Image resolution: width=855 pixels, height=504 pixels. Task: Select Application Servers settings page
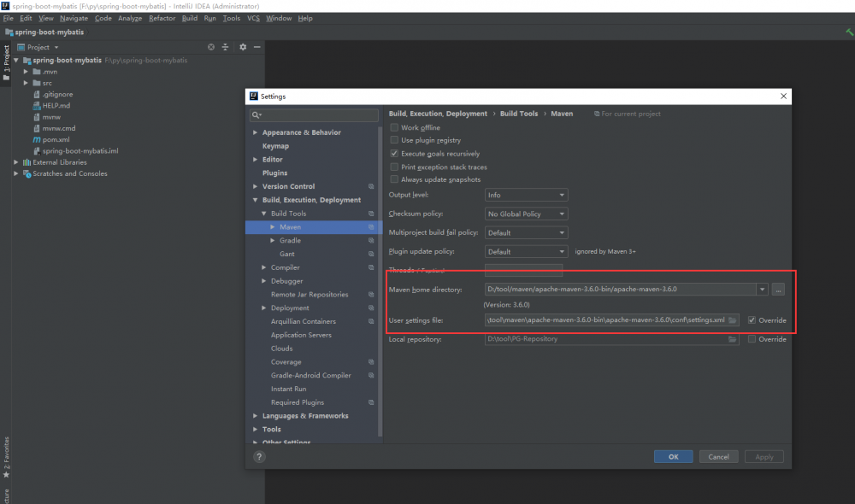coord(301,335)
